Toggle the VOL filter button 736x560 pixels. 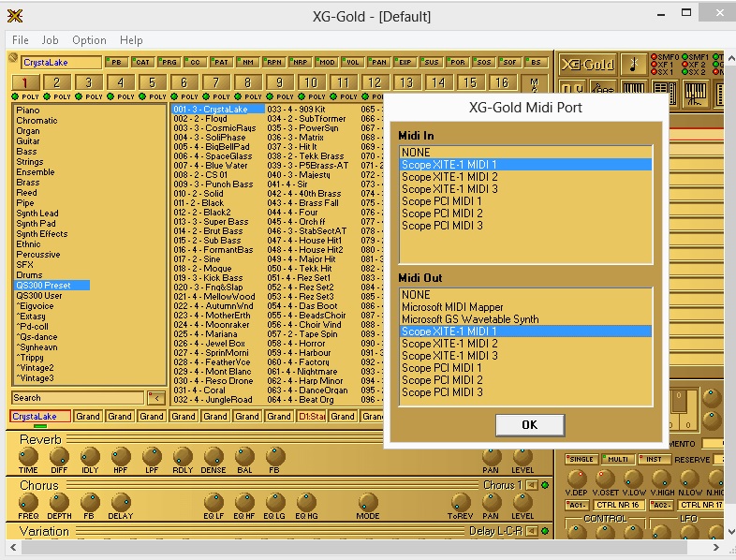(x=352, y=62)
